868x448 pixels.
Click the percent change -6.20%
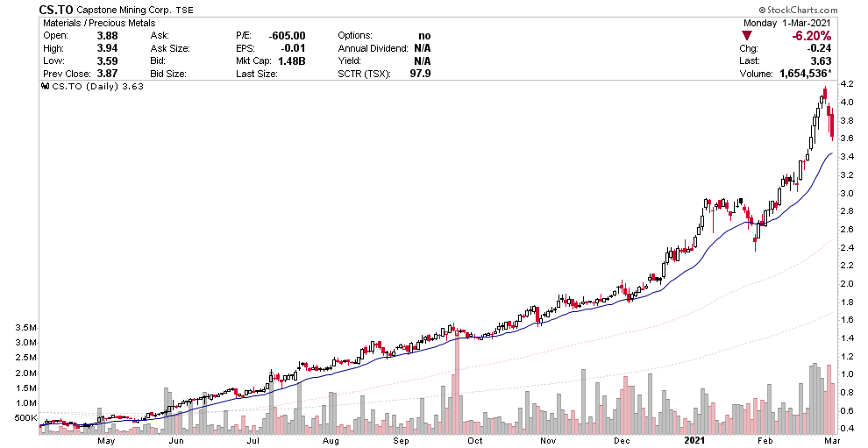811,36
